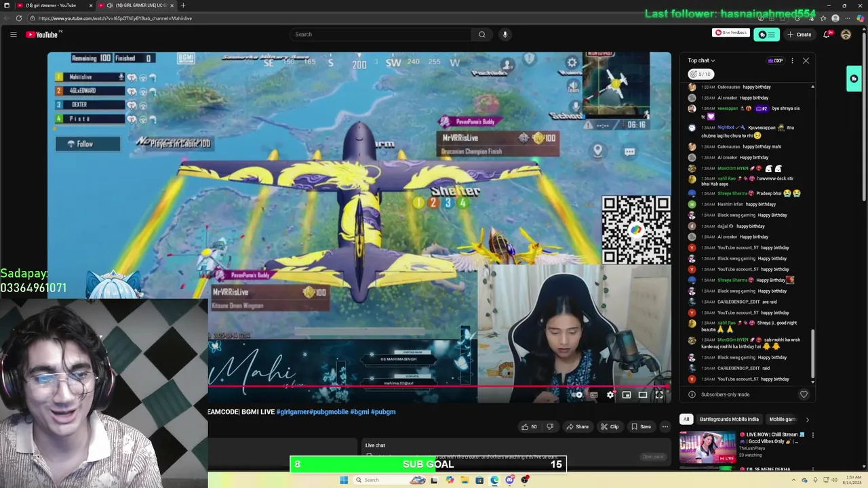Click the Create button
This screenshot has height=488, width=868.
tap(800, 35)
